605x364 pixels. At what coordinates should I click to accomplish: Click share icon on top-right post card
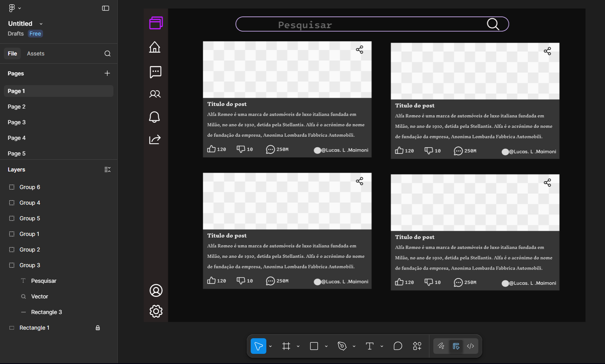pyautogui.click(x=548, y=51)
